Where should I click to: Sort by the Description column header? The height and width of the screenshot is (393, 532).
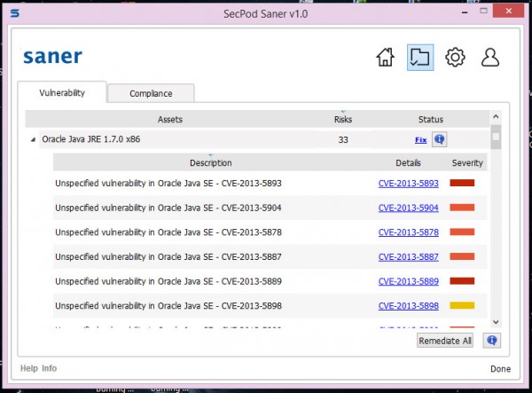click(211, 163)
